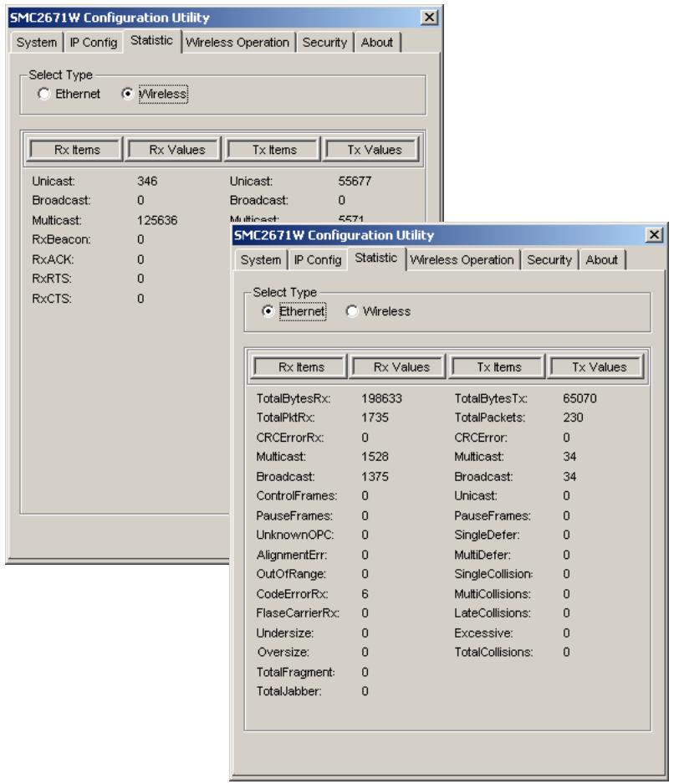Click the Oversize label
Screen dimensions: 674x784
[x=283, y=652]
